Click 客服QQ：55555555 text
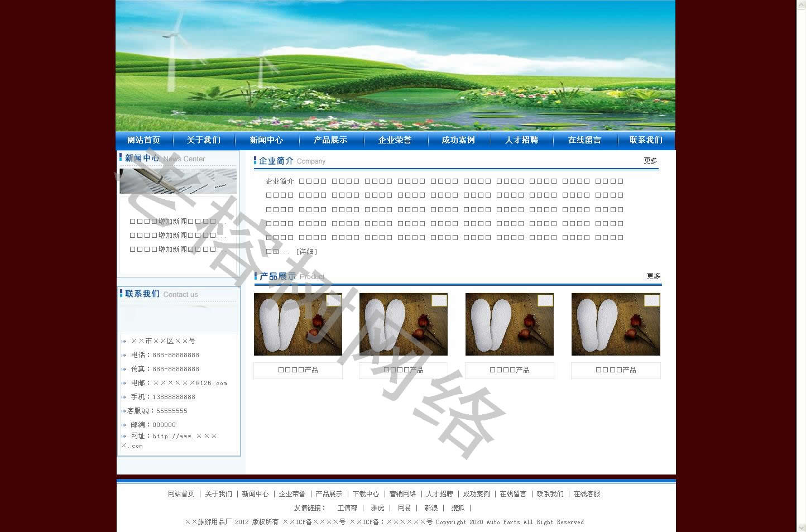The width and height of the screenshot is (806, 532). (x=157, y=411)
